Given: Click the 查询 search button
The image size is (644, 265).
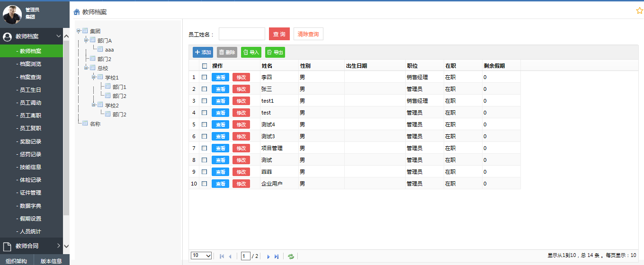Looking at the screenshot, I should pyautogui.click(x=279, y=34).
